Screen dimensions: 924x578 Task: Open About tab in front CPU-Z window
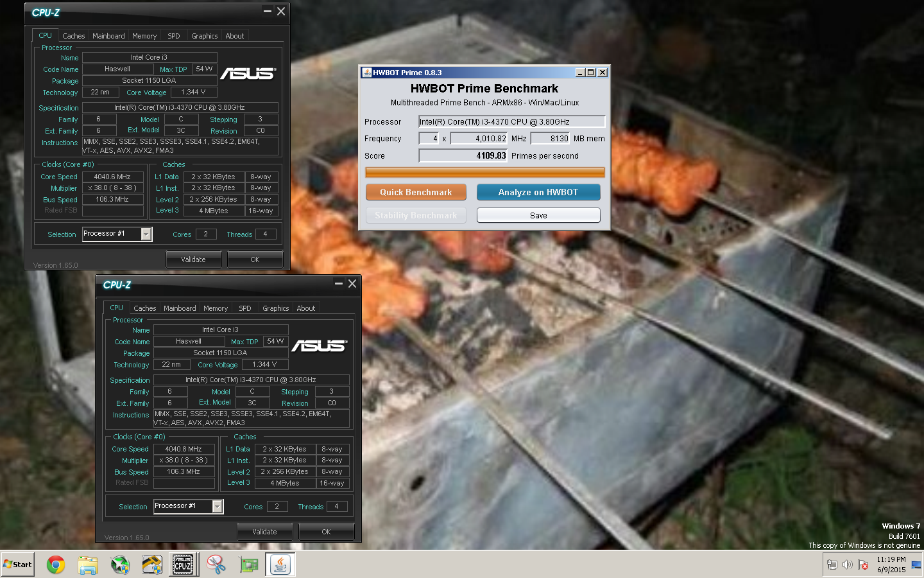(306, 308)
